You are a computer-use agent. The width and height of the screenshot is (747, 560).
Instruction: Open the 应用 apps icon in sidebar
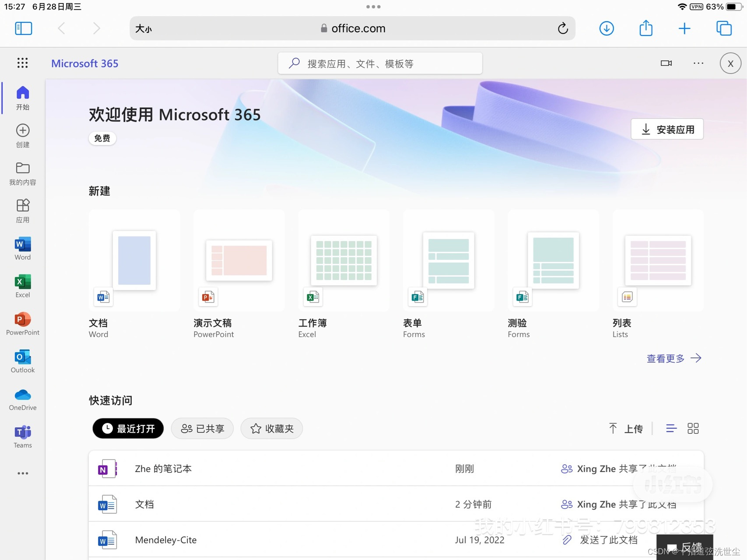pos(23,211)
